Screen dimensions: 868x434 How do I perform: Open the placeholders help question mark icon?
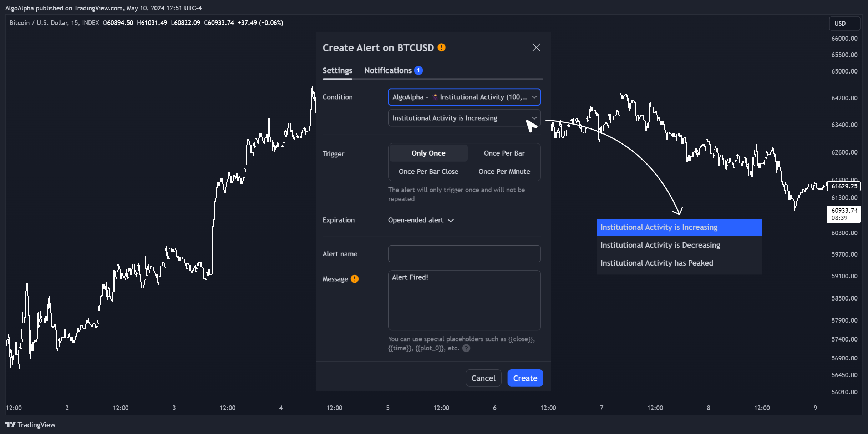click(x=466, y=348)
